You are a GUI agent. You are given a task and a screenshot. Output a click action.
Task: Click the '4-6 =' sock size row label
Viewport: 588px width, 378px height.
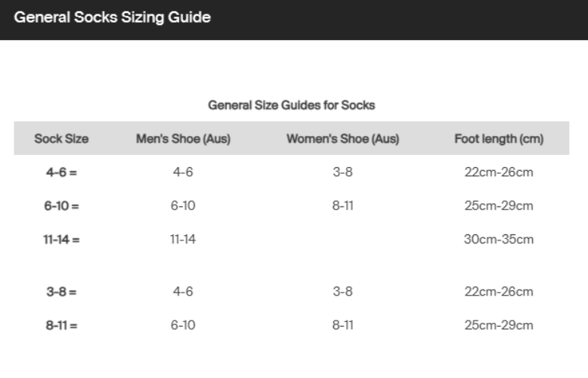tap(61, 172)
